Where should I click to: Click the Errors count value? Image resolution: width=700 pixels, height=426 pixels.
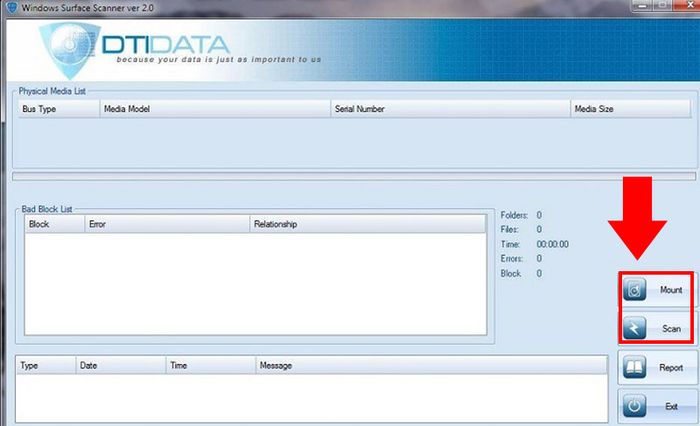click(x=539, y=259)
